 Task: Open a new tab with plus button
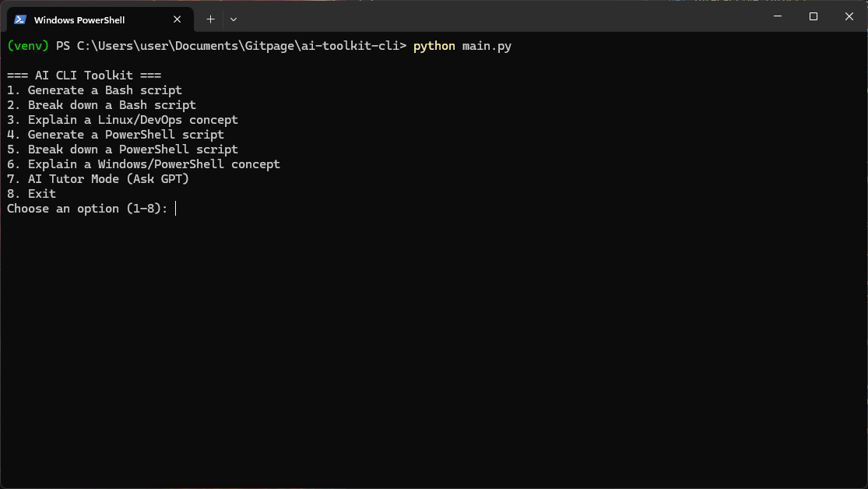click(x=210, y=19)
